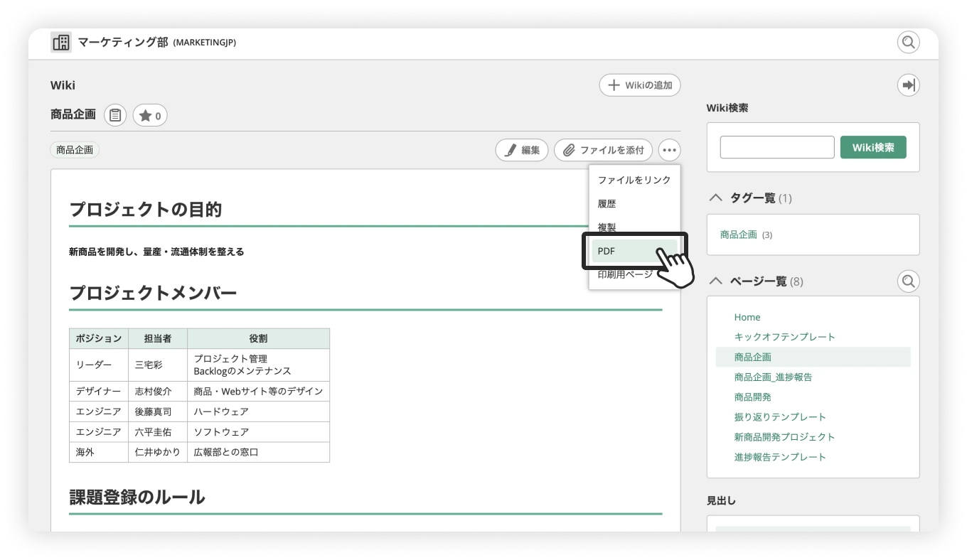Toggle the star to favorite this Wiki page
The width and height of the screenshot is (967, 560).
pyautogui.click(x=146, y=114)
